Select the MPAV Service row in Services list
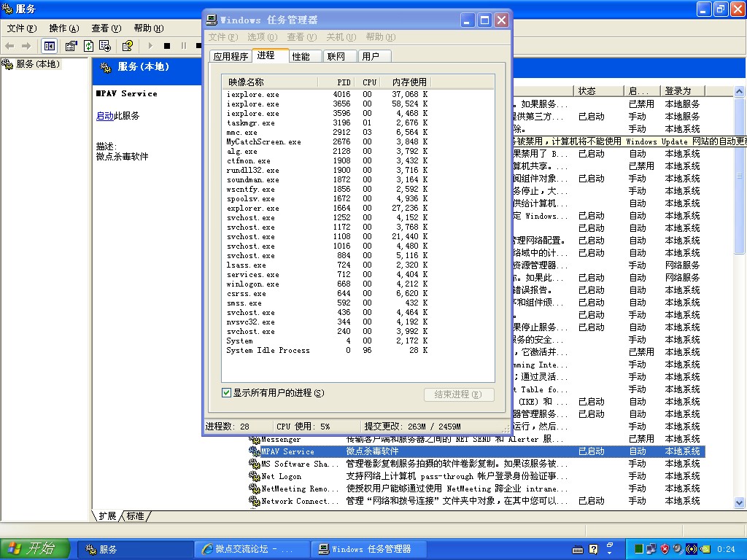This screenshot has height=560, width=747. pos(477,451)
